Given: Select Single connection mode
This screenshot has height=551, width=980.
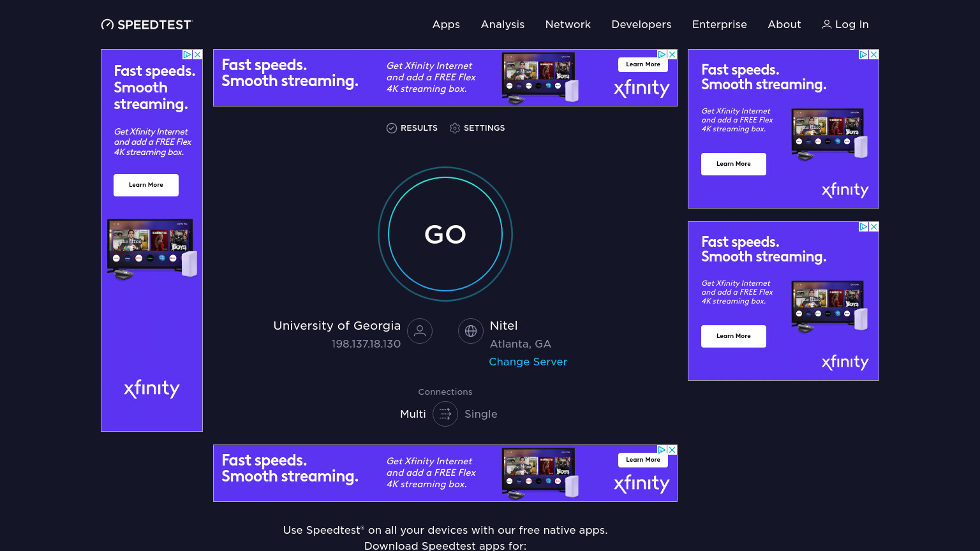Looking at the screenshot, I should click(481, 414).
